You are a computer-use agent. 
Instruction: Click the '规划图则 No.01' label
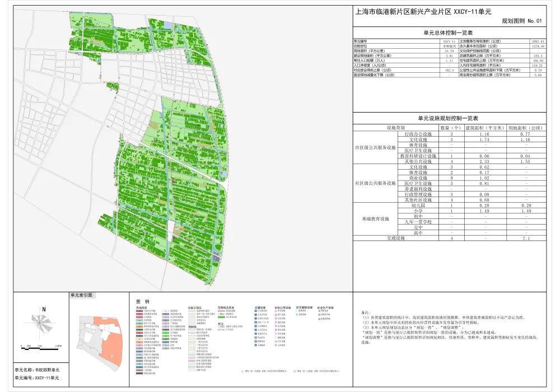tap(522, 21)
